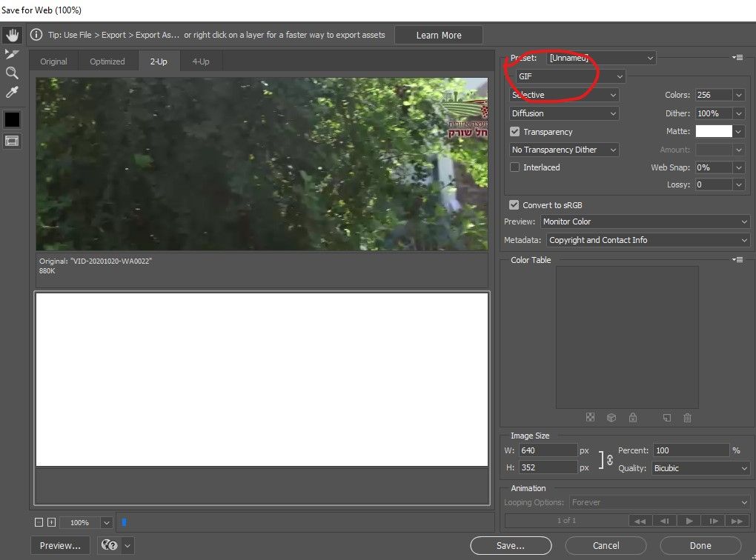Click the black eyedropper color swatch
This screenshot has width=756, height=560.
[x=12, y=119]
